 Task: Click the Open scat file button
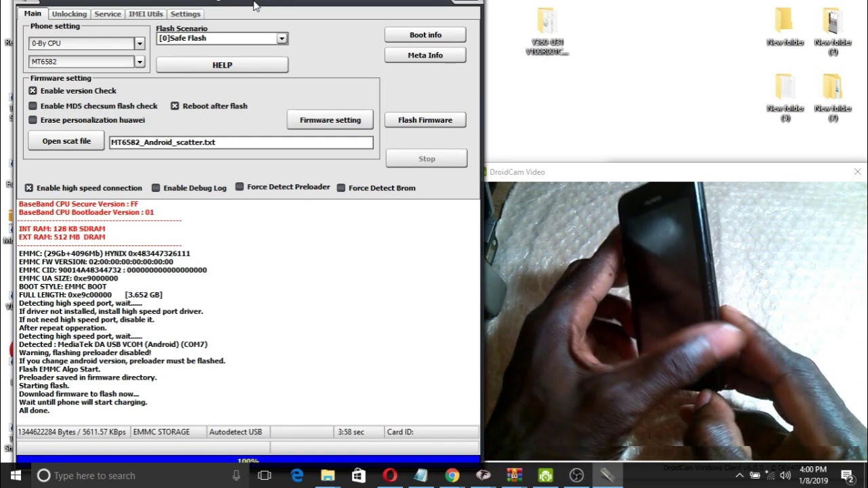click(66, 141)
